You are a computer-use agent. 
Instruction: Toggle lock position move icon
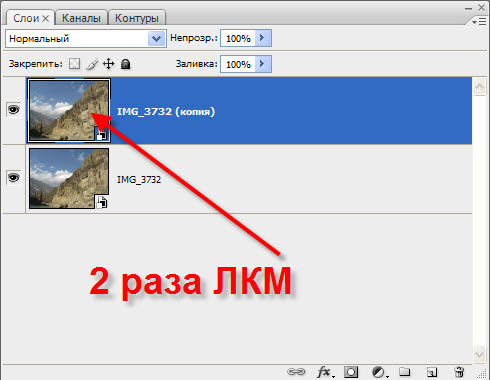(109, 64)
